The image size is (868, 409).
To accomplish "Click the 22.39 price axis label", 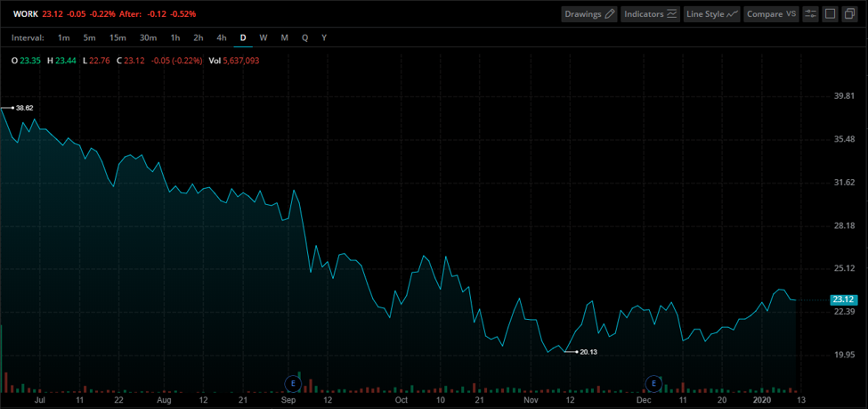I will [x=844, y=312].
